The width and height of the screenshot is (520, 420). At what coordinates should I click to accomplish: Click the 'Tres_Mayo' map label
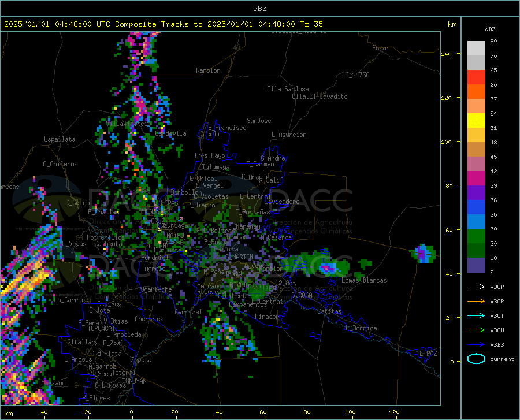[209, 155]
